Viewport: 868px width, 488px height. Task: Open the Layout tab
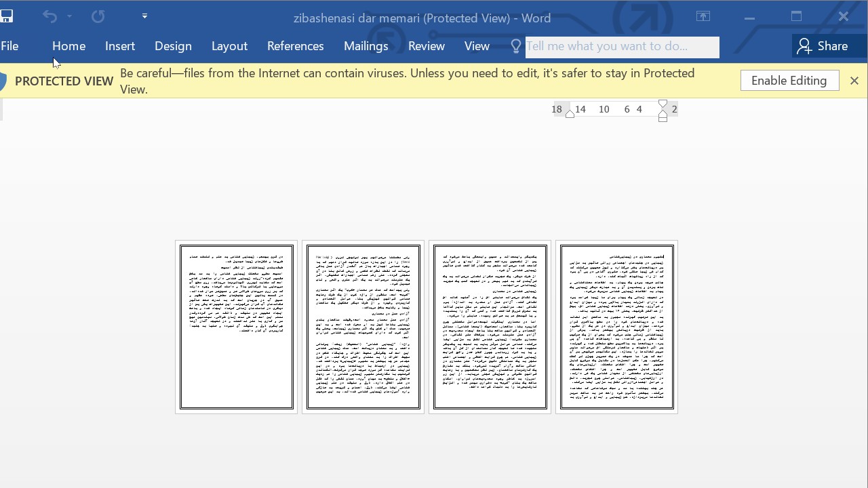tap(229, 46)
